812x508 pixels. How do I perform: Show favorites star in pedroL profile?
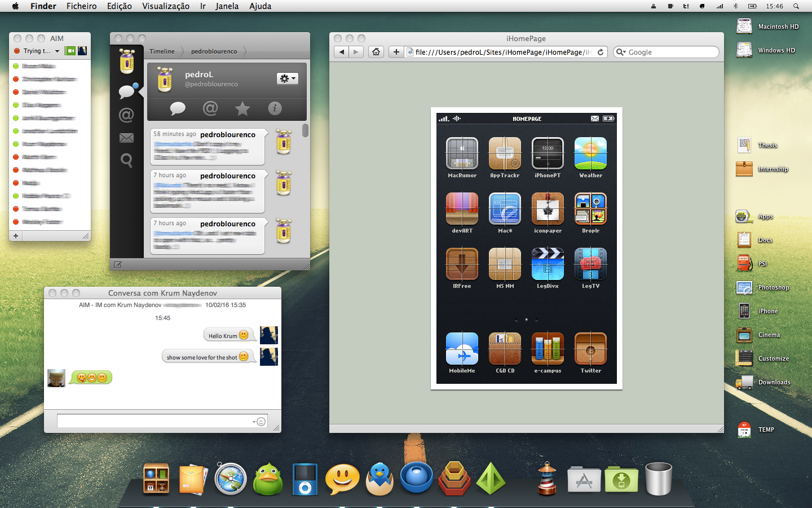click(242, 108)
